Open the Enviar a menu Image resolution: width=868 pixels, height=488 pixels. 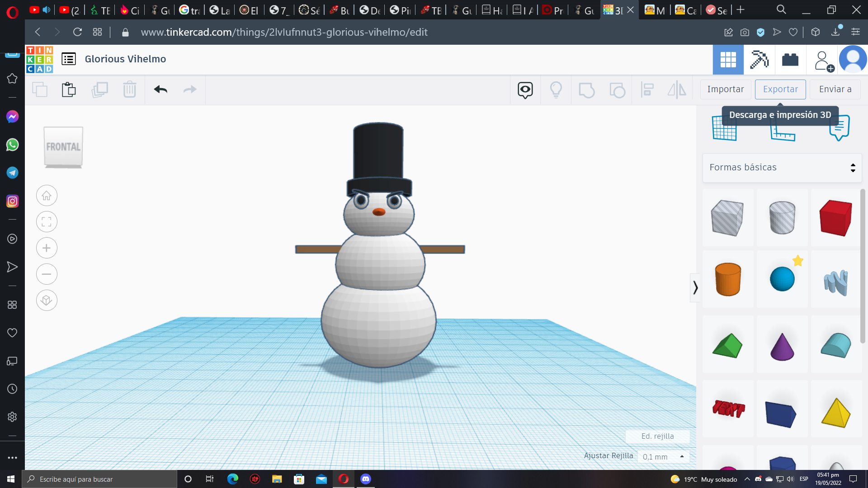[x=835, y=89]
